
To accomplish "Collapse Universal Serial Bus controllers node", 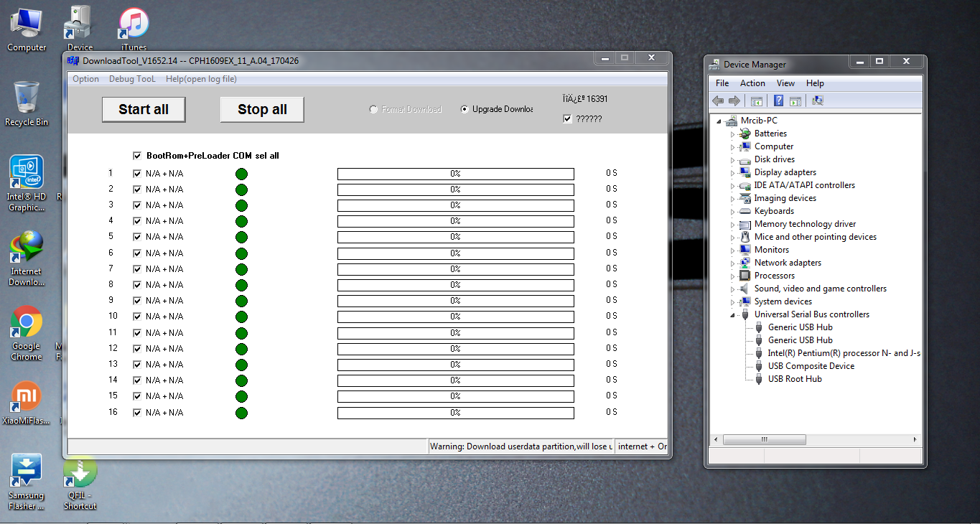I will (x=733, y=314).
